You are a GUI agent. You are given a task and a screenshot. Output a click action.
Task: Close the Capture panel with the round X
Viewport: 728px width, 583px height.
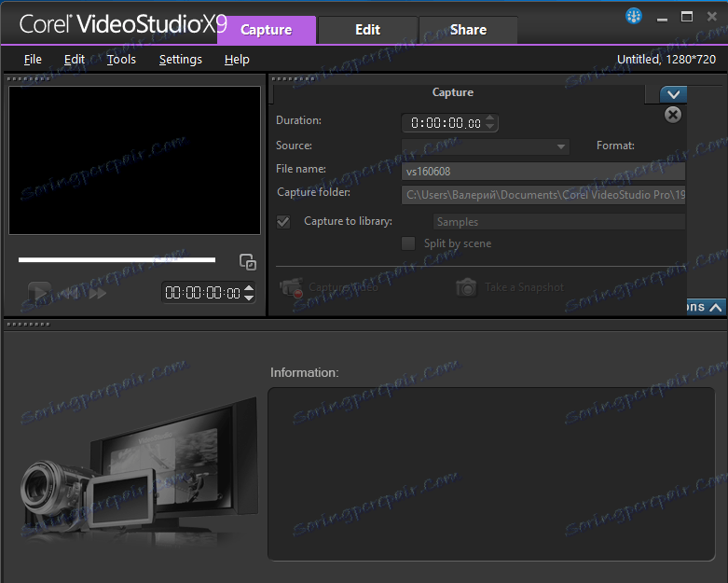(673, 115)
